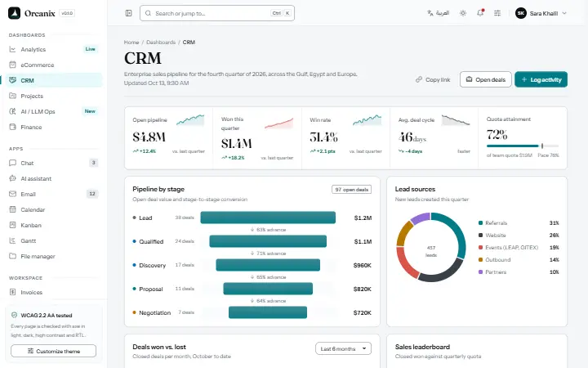The image size is (588, 368).
Task: Click the Email envelope icon
Action: pos(12,194)
